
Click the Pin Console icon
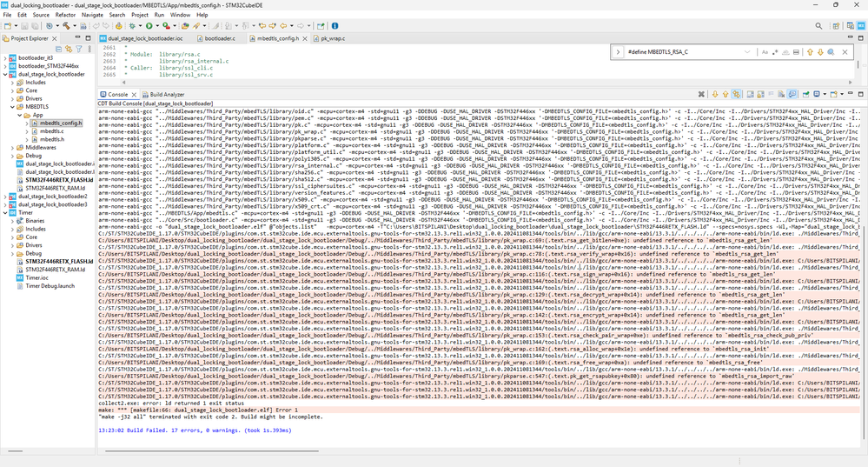[x=806, y=94]
